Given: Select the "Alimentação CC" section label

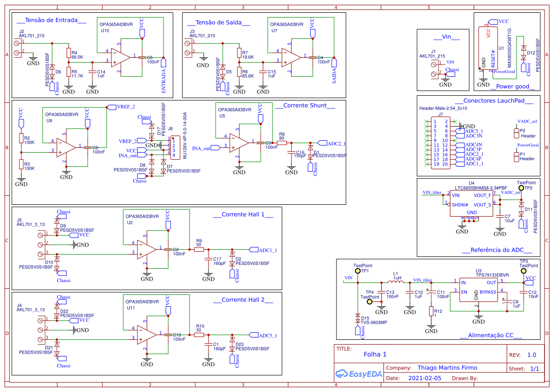Looking at the screenshot, I should [490, 335].
